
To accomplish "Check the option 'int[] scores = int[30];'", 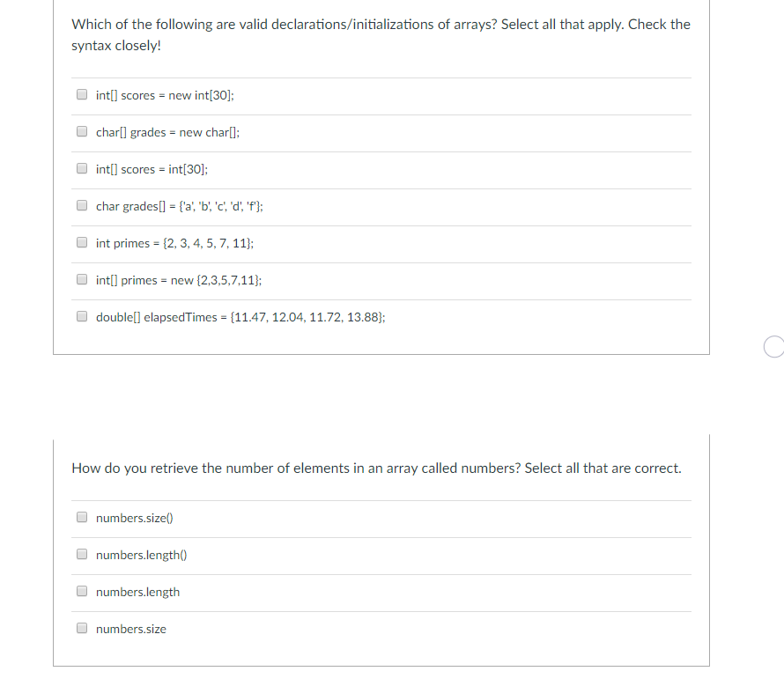I will pos(81,167).
